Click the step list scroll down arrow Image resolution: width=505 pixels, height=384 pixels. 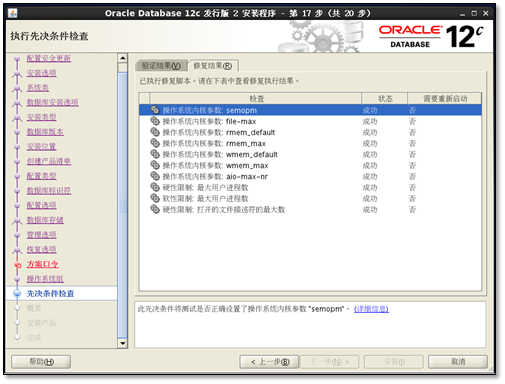(123, 343)
